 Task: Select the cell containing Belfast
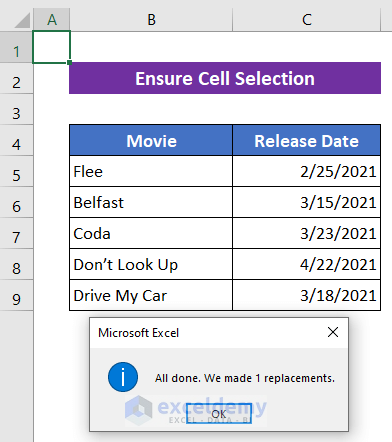(x=151, y=202)
